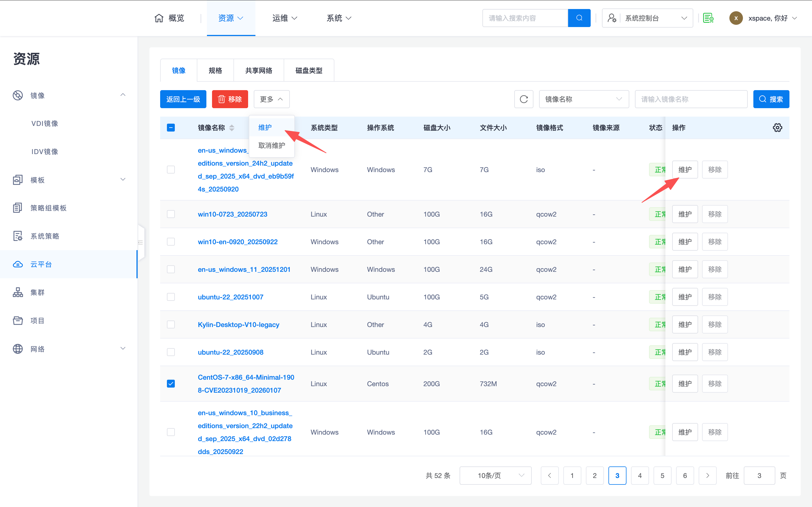The width and height of the screenshot is (812, 507).
Task: Toggle the select-all header checkbox
Action: [171, 128]
